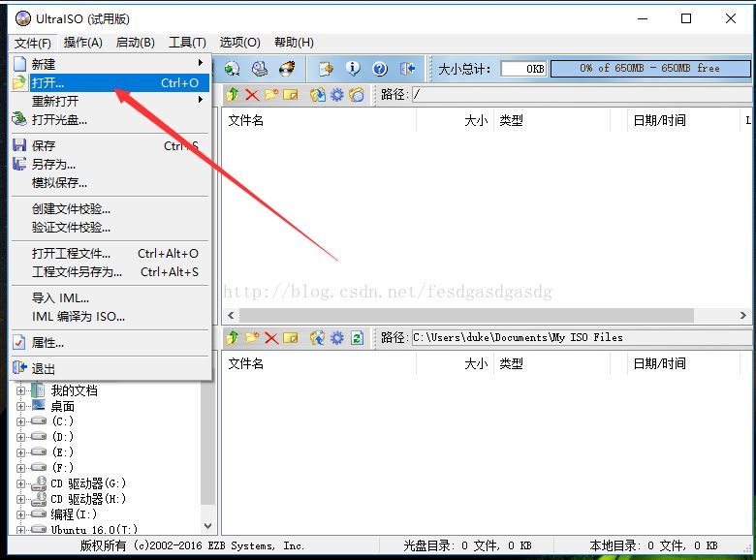Click the red X delete icon in upper pane
756x560 pixels.
click(x=251, y=94)
